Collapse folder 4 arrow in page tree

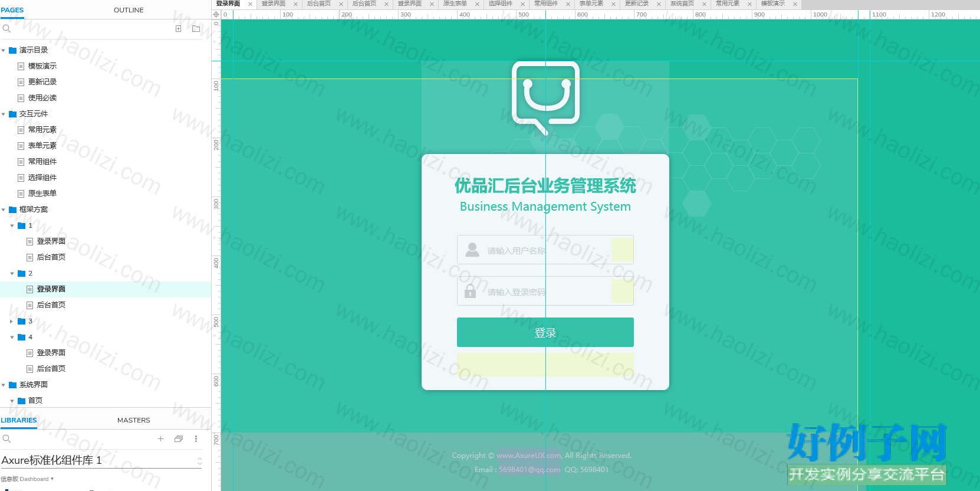pos(12,337)
